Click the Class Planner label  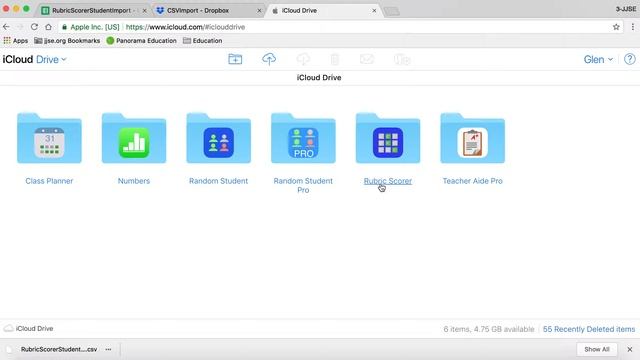[49, 181]
